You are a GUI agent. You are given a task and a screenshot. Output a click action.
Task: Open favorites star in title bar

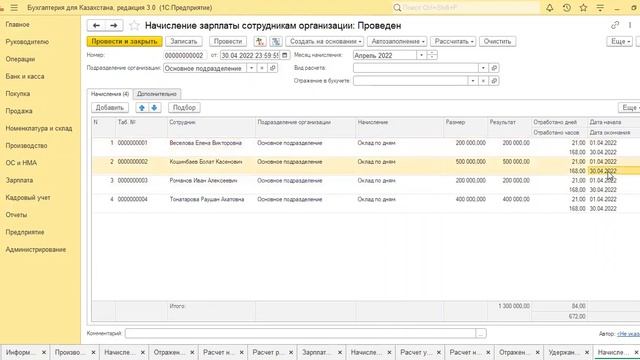coord(583,8)
